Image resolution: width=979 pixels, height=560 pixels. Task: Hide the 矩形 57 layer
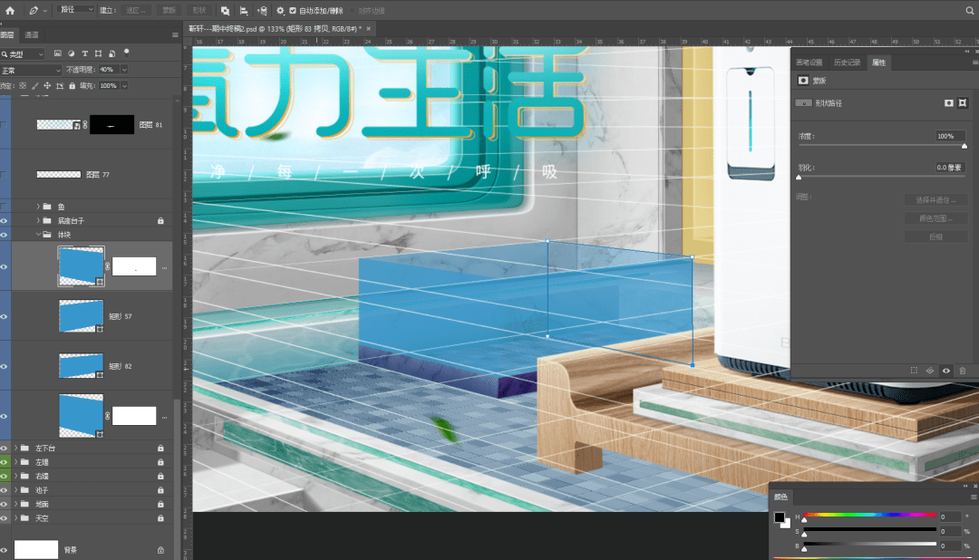pyautogui.click(x=4, y=316)
